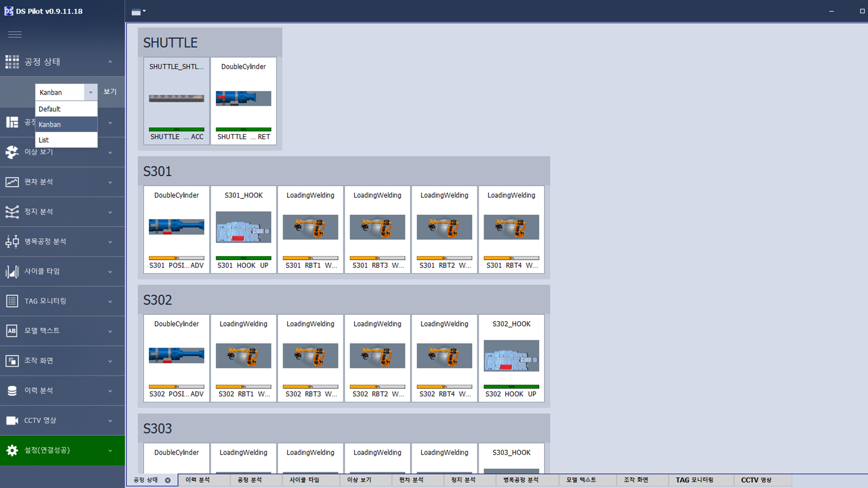Switch to the 이력 분석 bottom tab
The height and width of the screenshot is (488, 868).
point(197,480)
